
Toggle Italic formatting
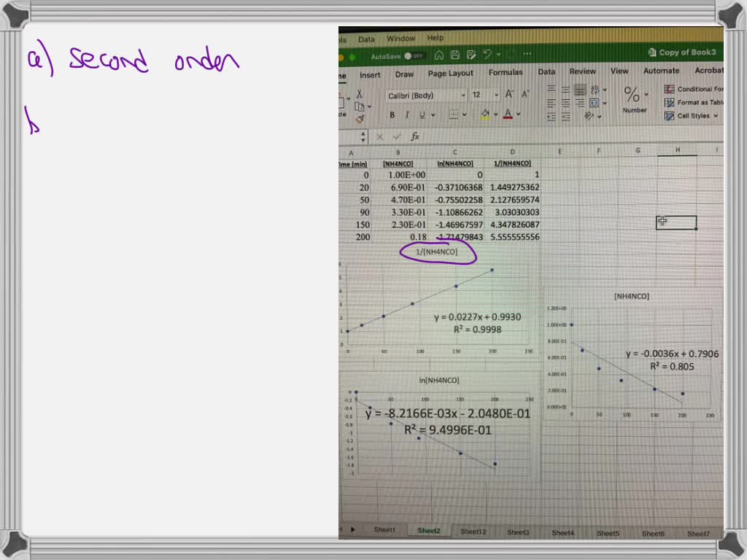point(407,114)
